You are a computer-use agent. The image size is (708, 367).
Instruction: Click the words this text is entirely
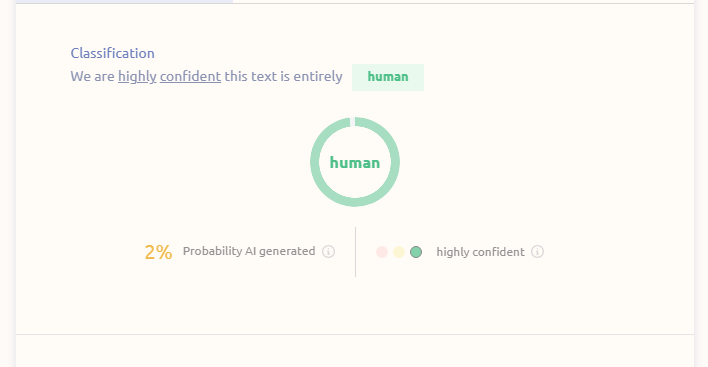284,76
